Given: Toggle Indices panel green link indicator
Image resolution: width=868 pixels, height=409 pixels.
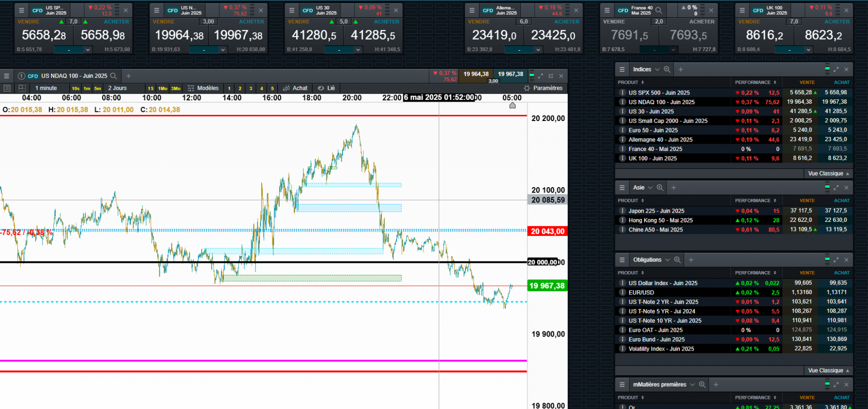Looking at the screenshot, I should 827,69.
